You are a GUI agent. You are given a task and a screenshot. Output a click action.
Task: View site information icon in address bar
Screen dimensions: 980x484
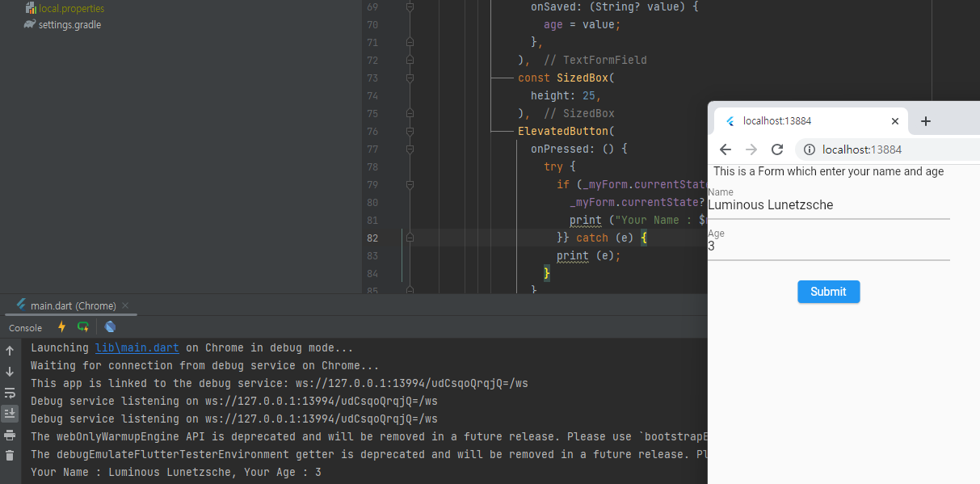809,149
